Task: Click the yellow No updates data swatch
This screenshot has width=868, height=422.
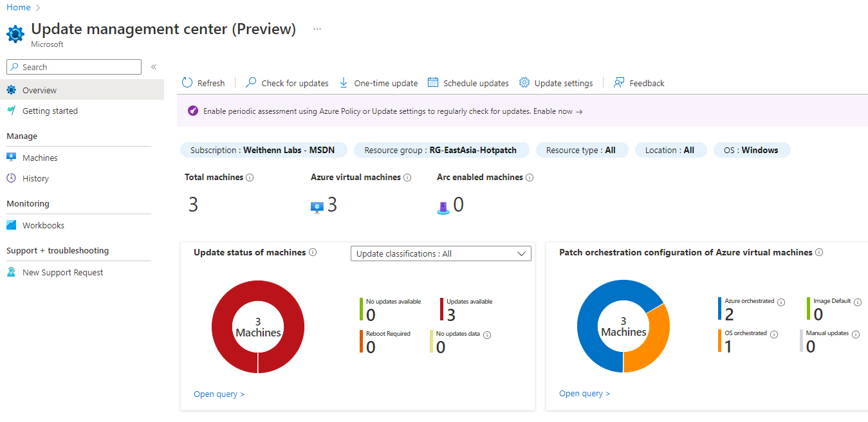Action: click(x=431, y=342)
